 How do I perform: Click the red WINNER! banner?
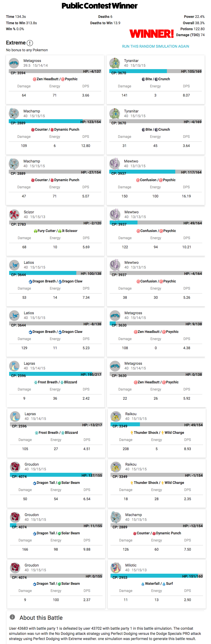[x=152, y=34]
